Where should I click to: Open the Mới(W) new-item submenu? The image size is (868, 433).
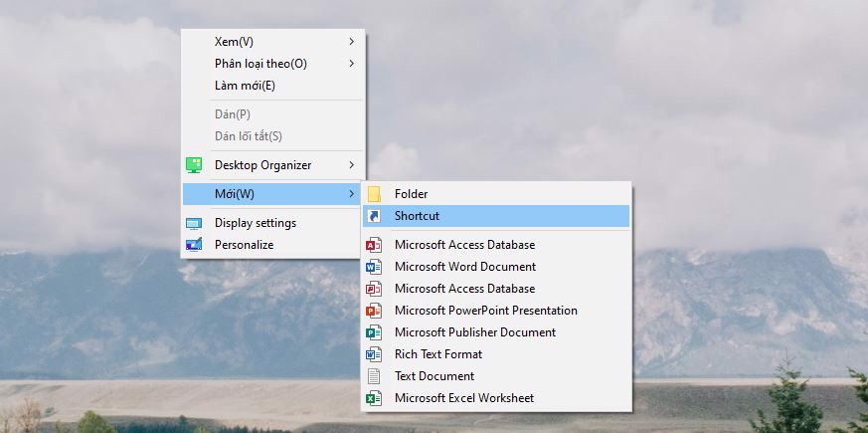point(272,194)
